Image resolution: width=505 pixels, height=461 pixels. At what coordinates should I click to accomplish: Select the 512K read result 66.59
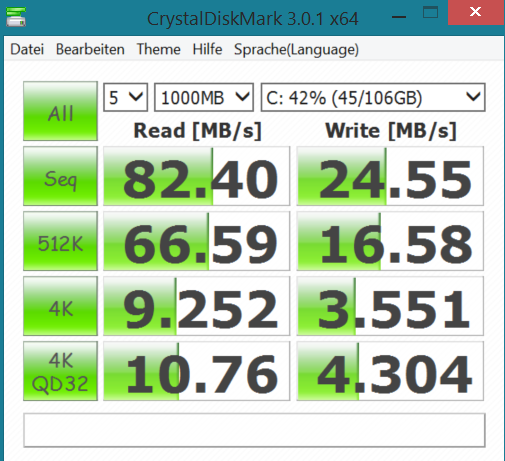(196, 241)
